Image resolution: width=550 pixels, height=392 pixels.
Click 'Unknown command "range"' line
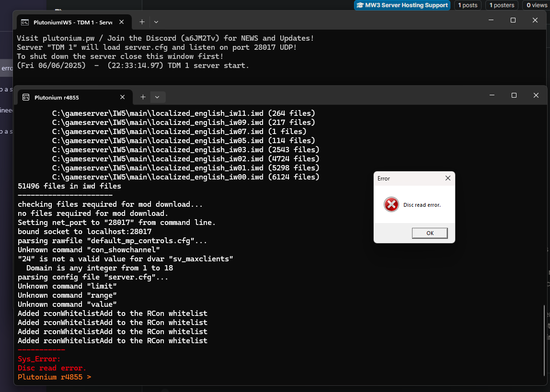point(68,295)
